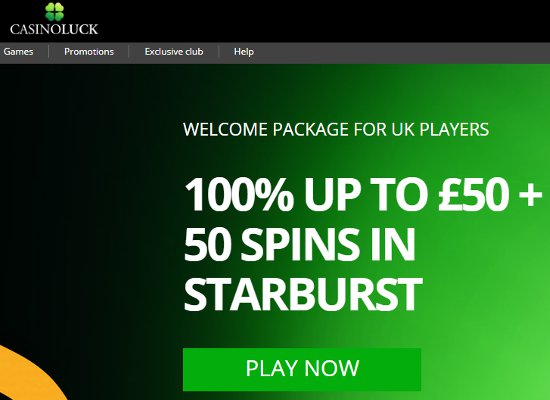Click the orange curved shape graphic
Image resolution: width=550 pixels, height=400 pixels.
click(x=32, y=375)
